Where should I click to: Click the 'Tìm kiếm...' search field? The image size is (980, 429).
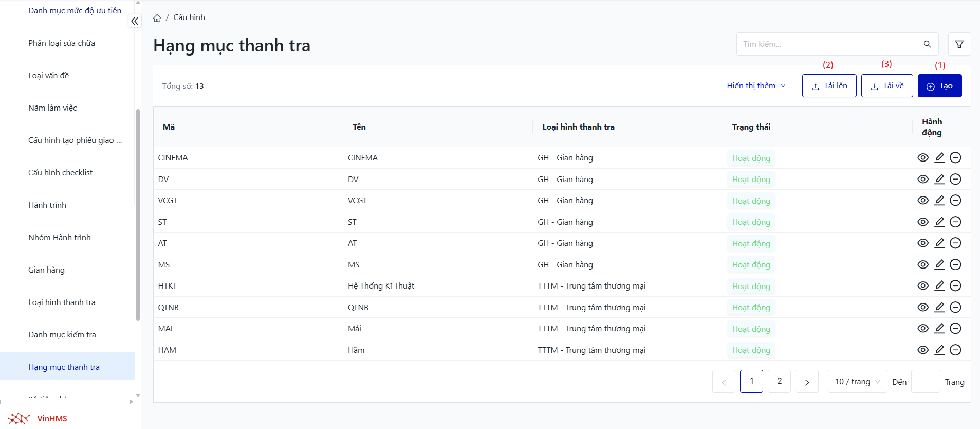pos(828,44)
